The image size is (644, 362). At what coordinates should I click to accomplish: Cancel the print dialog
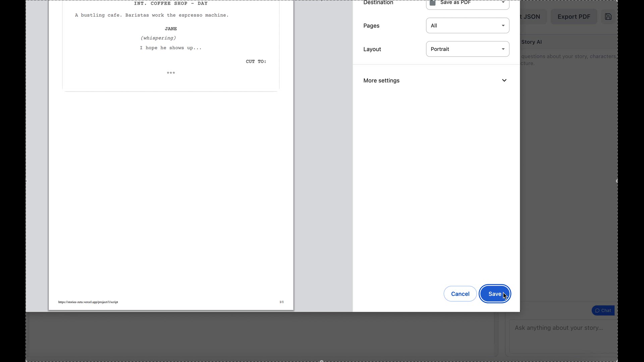[x=460, y=294]
